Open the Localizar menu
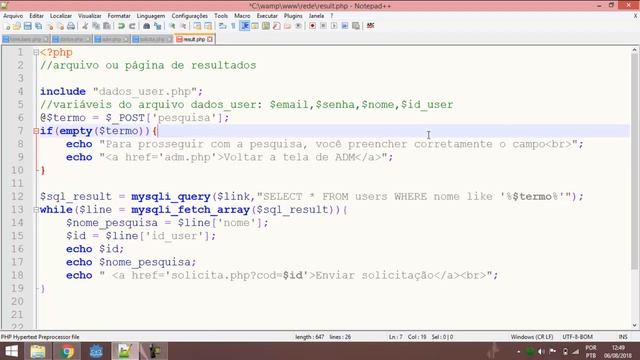The height and width of the screenshot is (360, 640). (61, 16)
